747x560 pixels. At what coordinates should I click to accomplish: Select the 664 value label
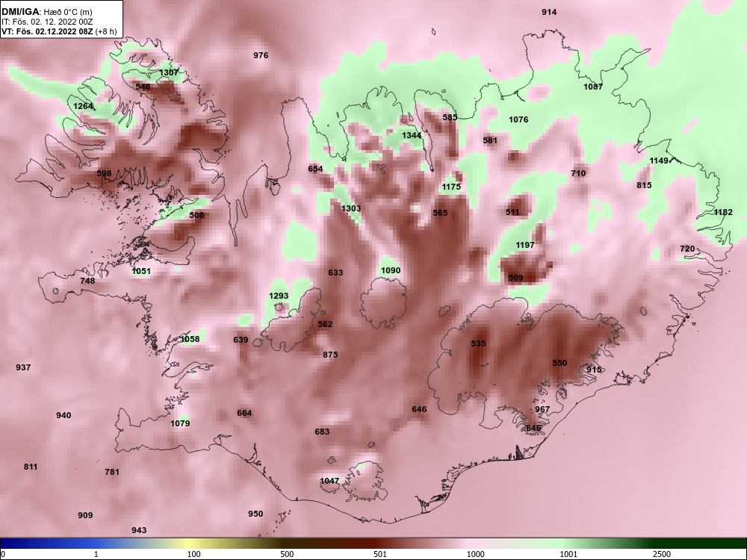(x=244, y=413)
